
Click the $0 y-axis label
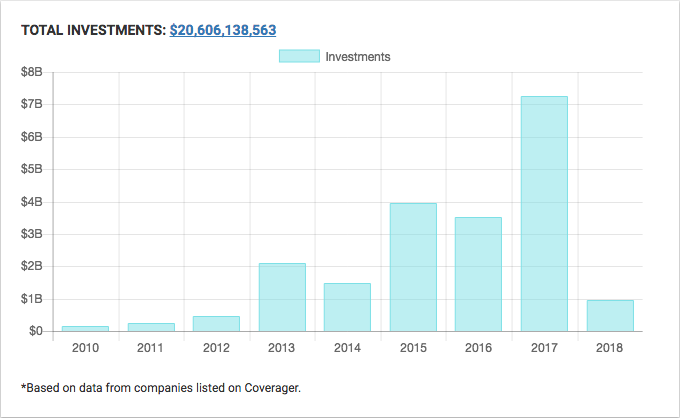[x=35, y=331]
